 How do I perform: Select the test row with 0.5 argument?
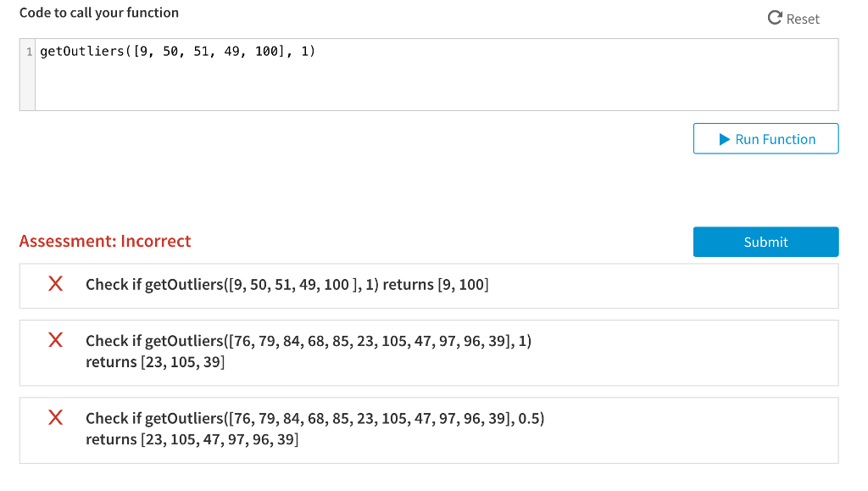tap(429, 430)
